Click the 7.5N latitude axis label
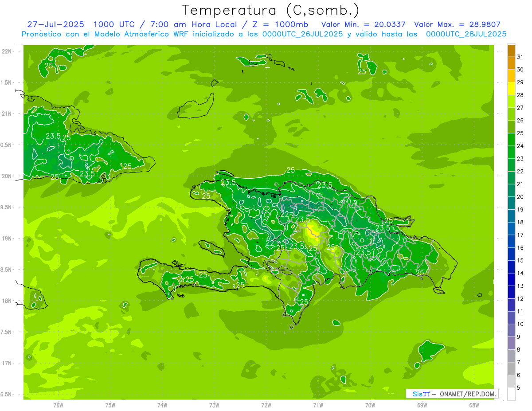Viewport: 532px width, 411px height. click(x=7, y=332)
